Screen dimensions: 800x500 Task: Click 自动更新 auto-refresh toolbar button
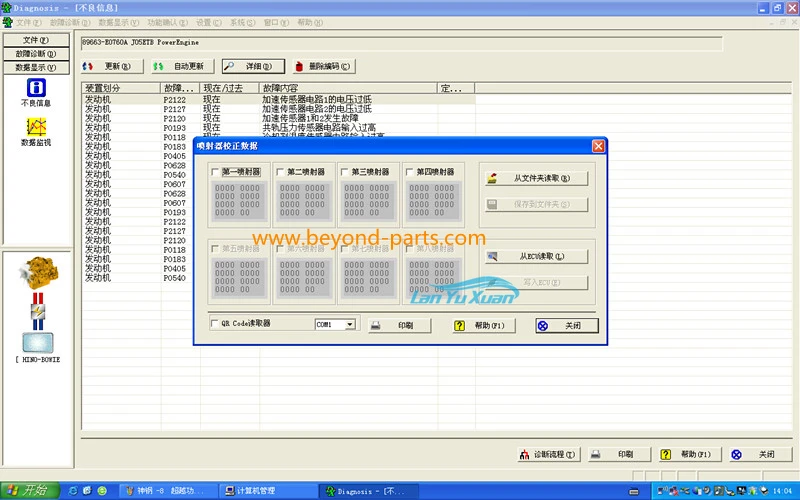(183, 66)
